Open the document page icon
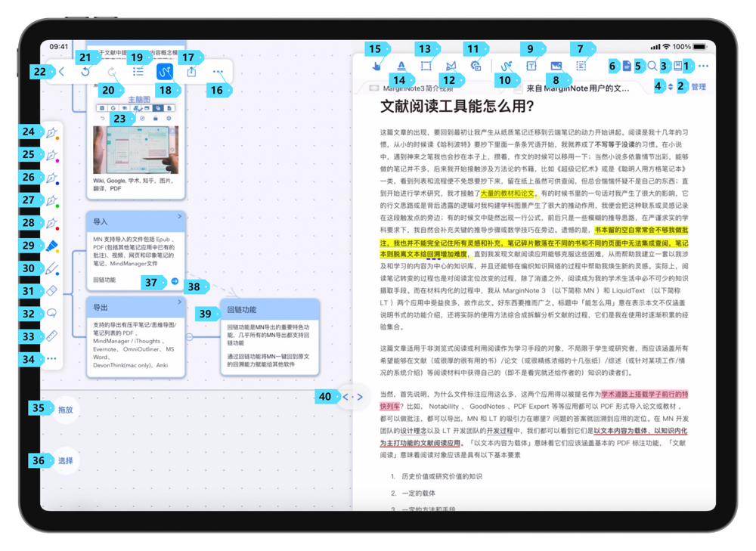756x551 pixels. [x=627, y=66]
